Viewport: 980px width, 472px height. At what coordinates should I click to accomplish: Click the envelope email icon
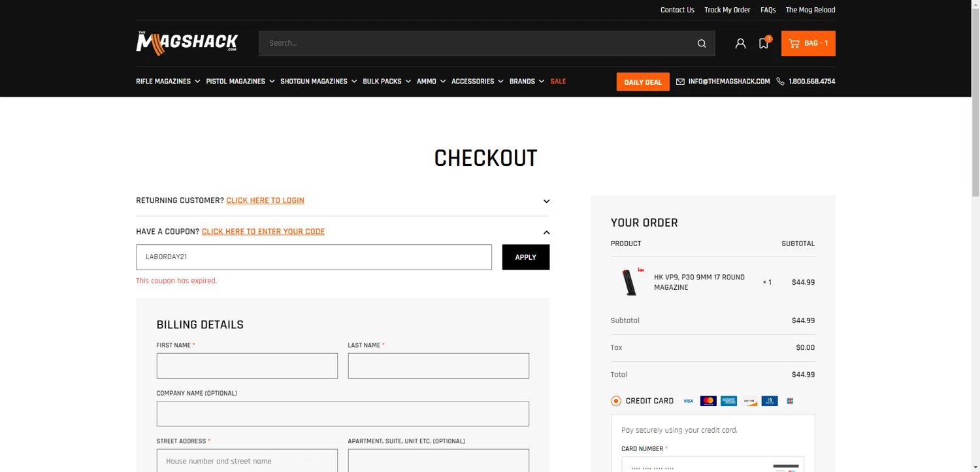[x=680, y=82]
